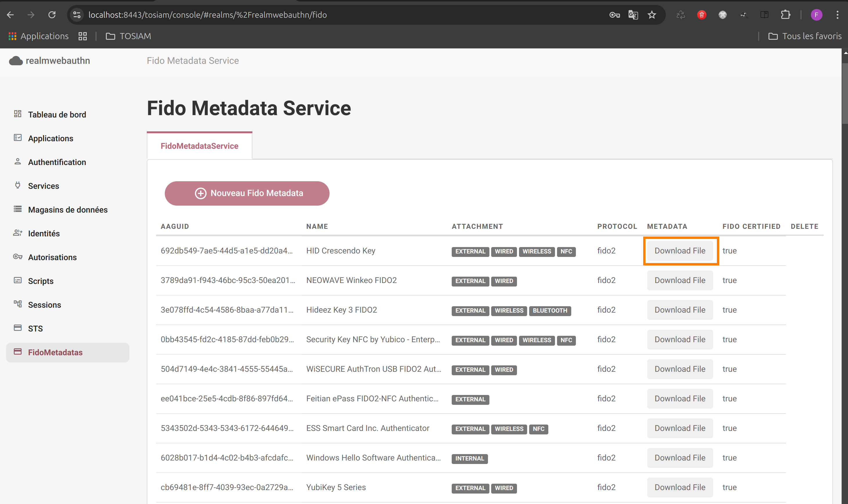Click the realmwebauthn realm name
848x504 pixels.
(x=58, y=60)
